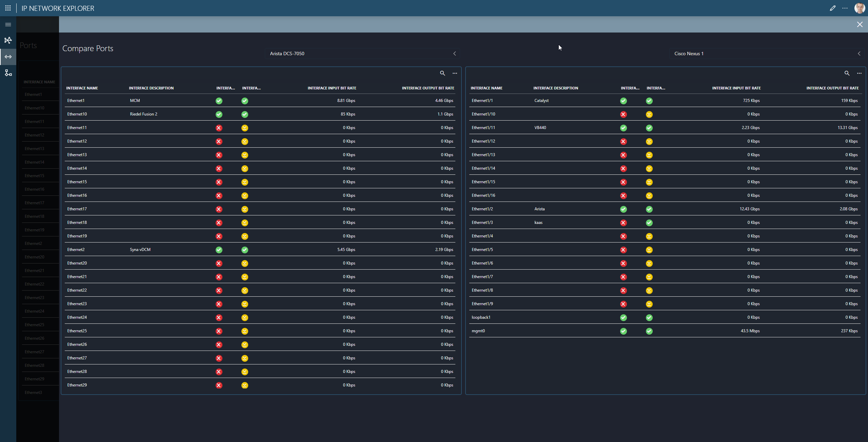Select the Ethernet15 row in Arista table

[260, 182]
